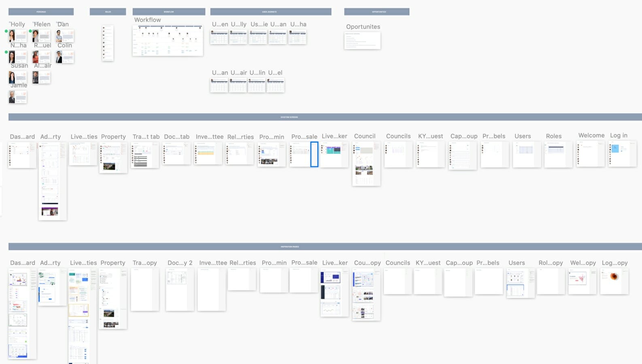Select the Susan persona frame label

pyautogui.click(x=19, y=66)
